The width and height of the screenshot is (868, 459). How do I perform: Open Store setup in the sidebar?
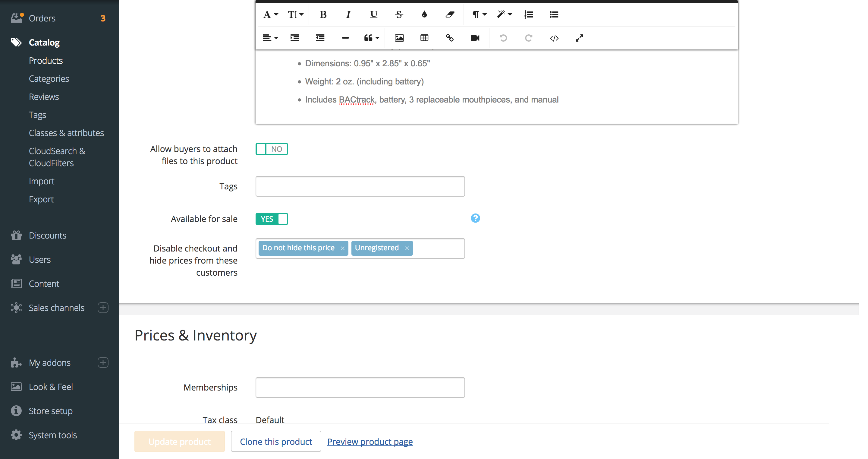(51, 411)
